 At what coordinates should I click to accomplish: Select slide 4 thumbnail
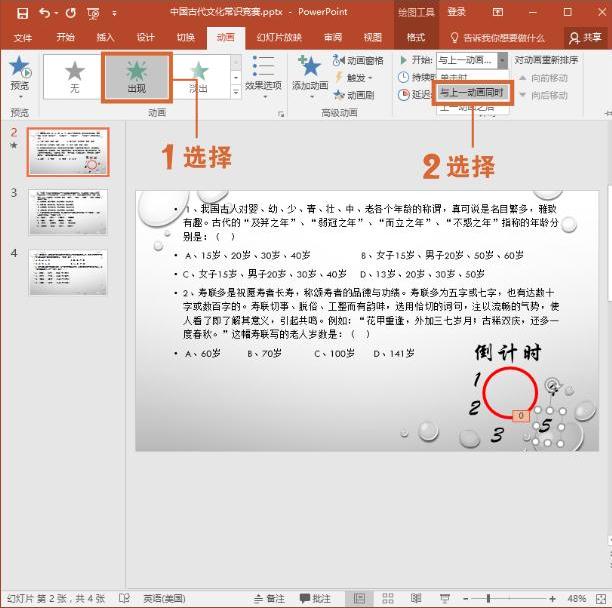(68, 272)
